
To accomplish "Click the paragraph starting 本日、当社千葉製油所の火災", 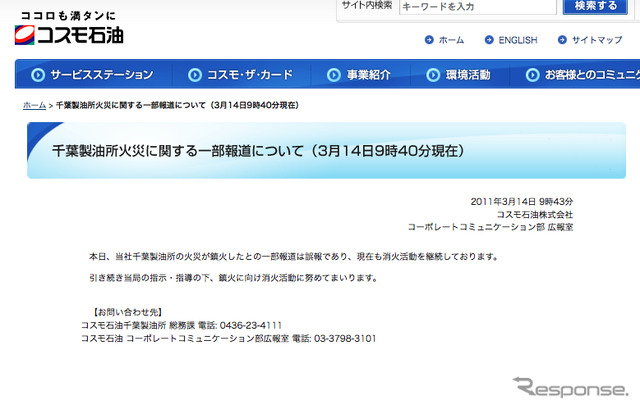I will tap(294, 257).
